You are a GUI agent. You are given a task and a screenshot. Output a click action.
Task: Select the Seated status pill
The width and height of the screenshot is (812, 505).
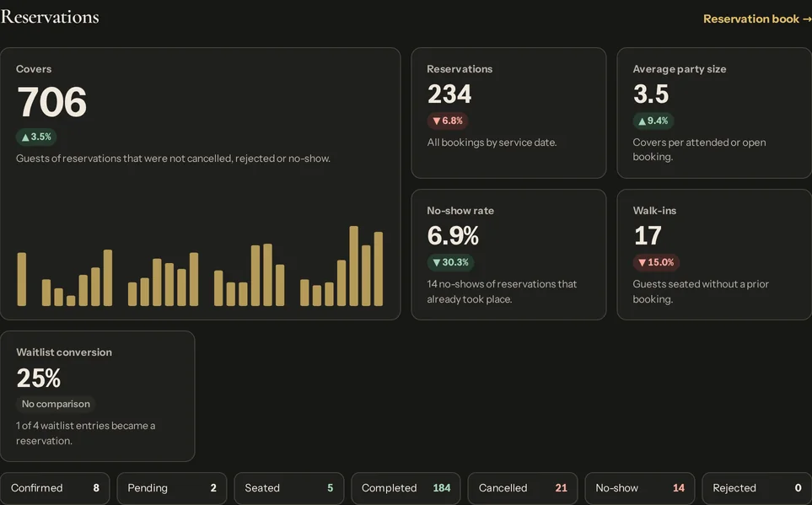(289, 488)
